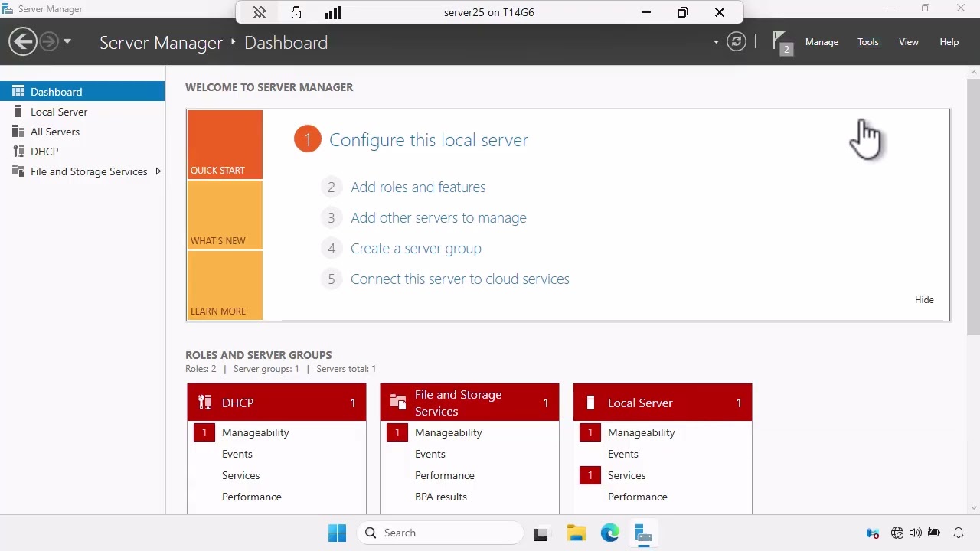Image resolution: width=980 pixels, height=551 pixels.
Task: Select the QUICK START tile
Action: (x=224, y=145)
